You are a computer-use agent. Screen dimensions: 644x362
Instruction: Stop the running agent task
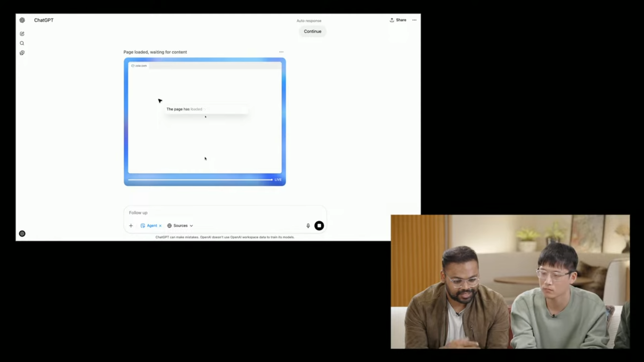point(319,226)
